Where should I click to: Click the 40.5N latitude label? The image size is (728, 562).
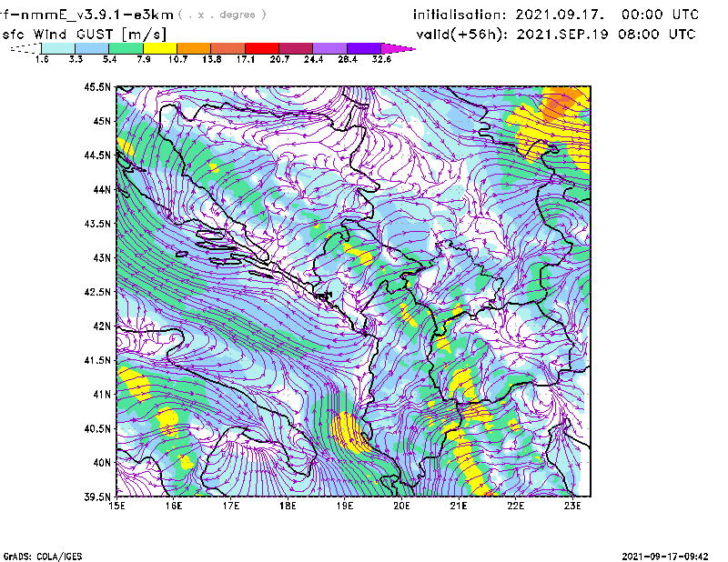pos(97,428)
